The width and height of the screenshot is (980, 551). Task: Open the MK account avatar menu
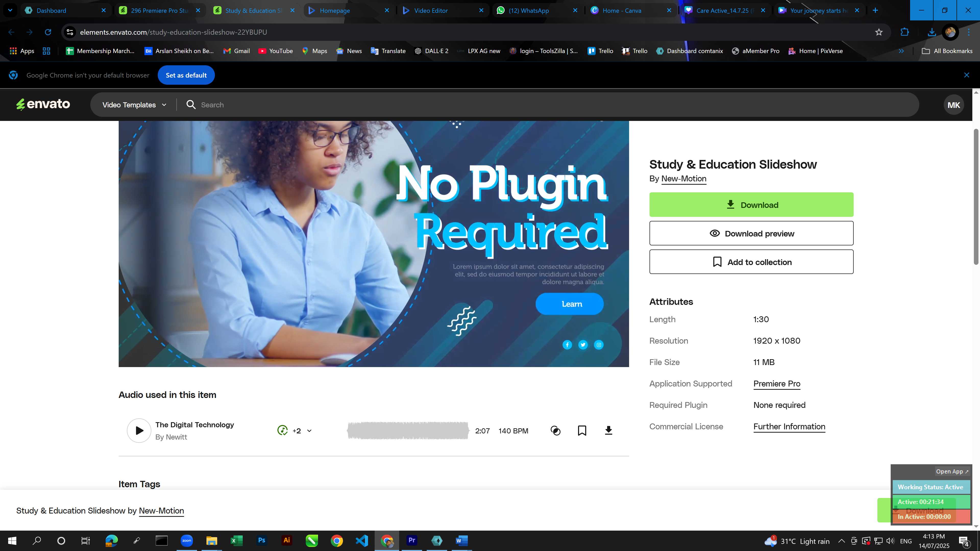click(x=953, y=105)
